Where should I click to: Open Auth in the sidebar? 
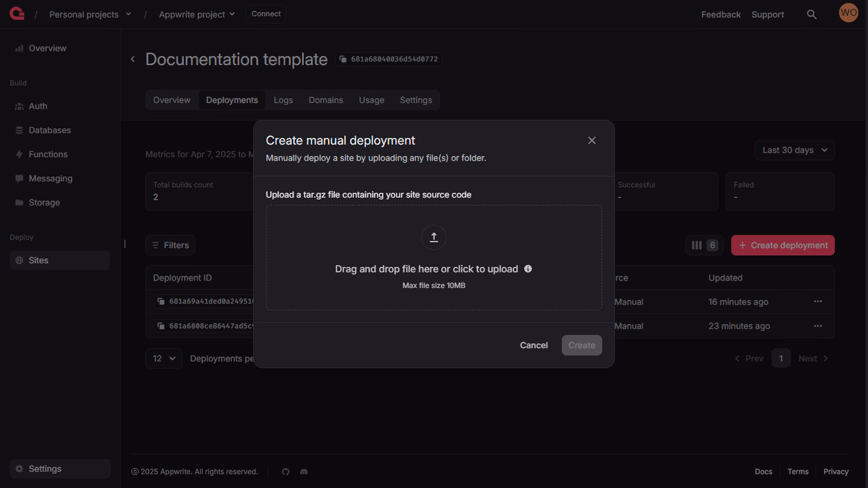pos(60,106)
